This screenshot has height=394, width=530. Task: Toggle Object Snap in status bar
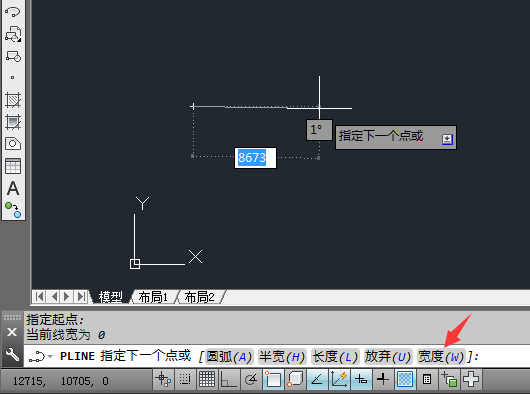[x=273, y=380]
